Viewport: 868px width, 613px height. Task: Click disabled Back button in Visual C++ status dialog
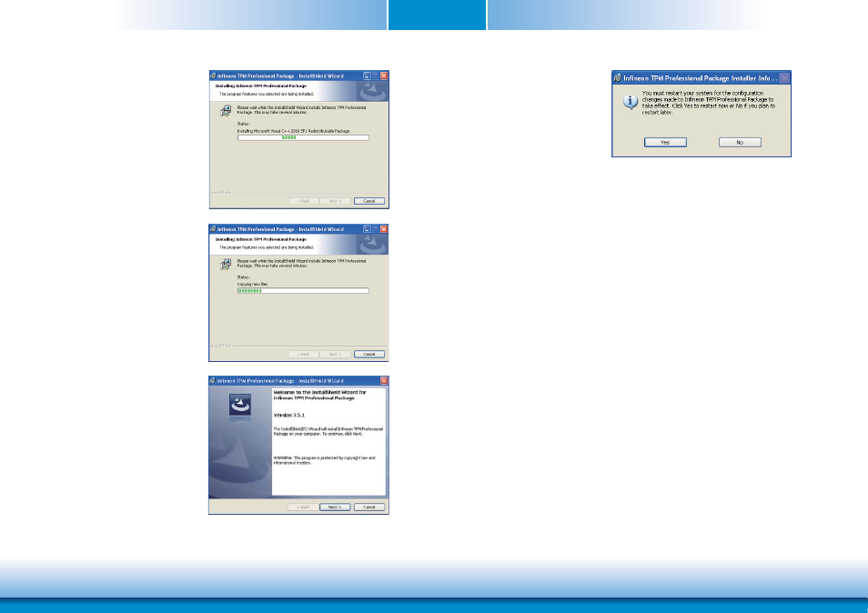(x=303, y=201)
